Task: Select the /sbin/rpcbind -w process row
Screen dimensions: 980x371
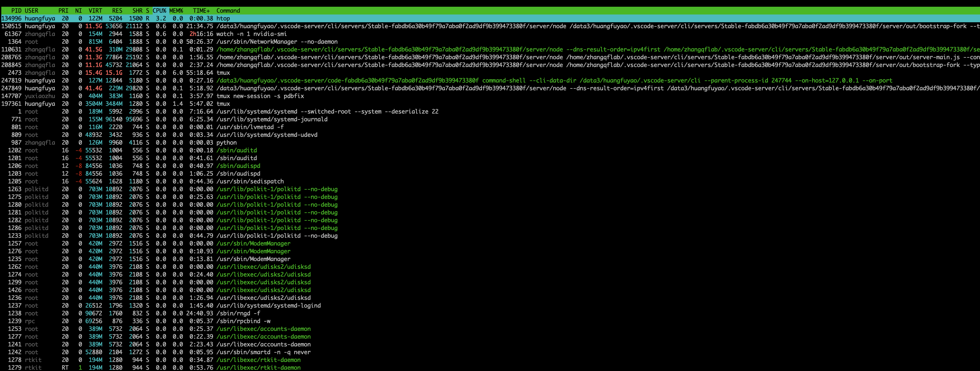Action: point(243,321)
